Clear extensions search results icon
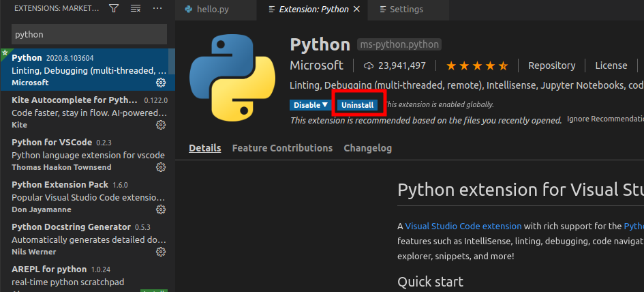Image resolution: width=644 pixels, height=292 pixels. click(136, 9)
